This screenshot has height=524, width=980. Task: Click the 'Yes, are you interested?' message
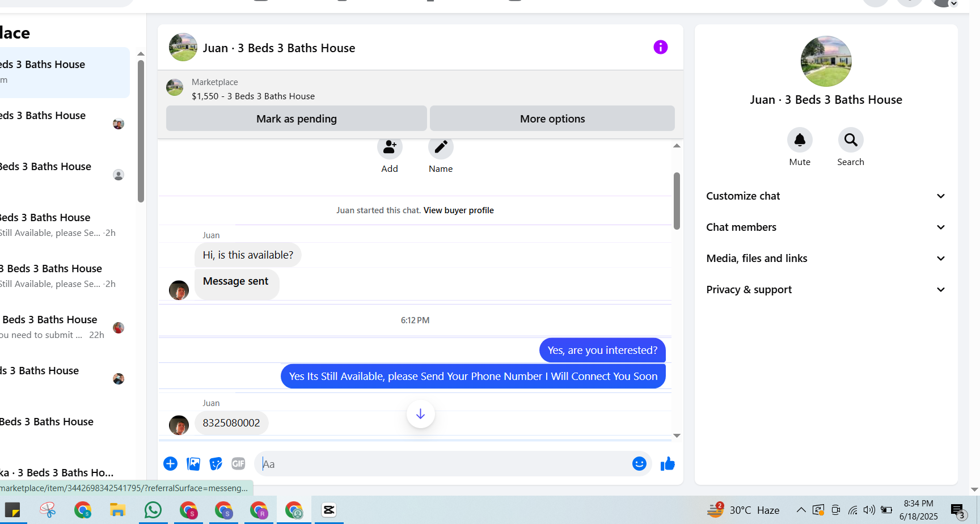click(602, 350)
